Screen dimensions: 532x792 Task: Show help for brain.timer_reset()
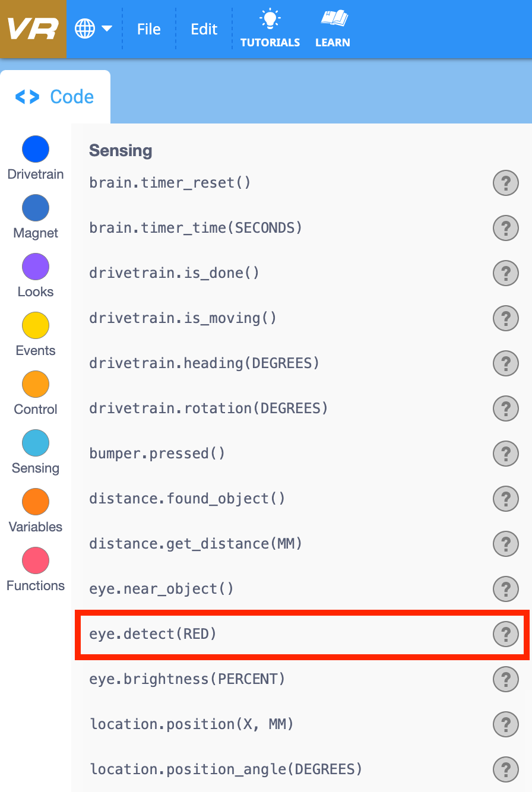(x=505, y=183)
